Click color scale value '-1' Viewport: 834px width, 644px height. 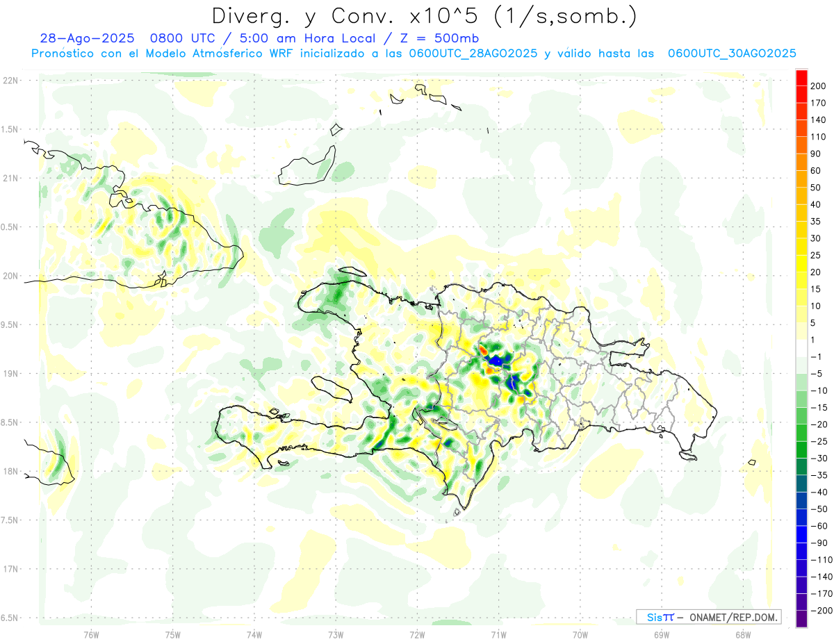pyautogui.click(x=817, y=357)
